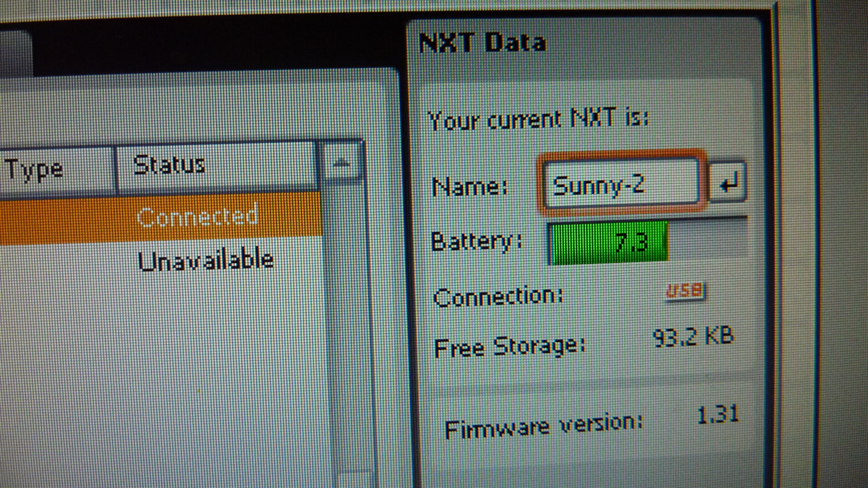Click the Name label text
This screenshot has height=488, width=868.
pos(469,187)
